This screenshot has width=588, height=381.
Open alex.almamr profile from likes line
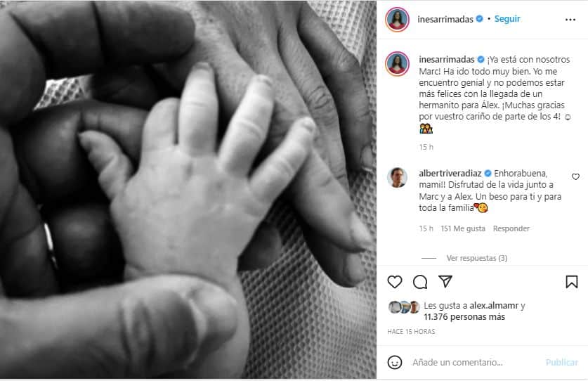coord(494,306)
